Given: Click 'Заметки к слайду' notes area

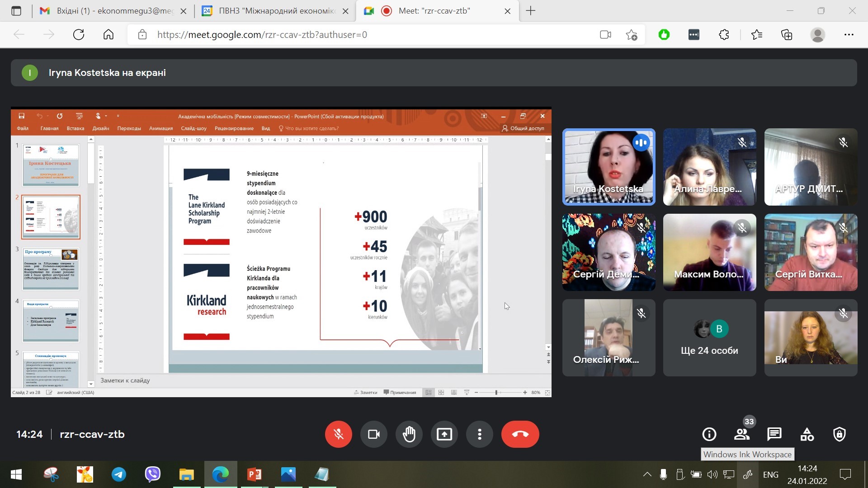Looking at the screenshot, I should (x=125, y=380).
